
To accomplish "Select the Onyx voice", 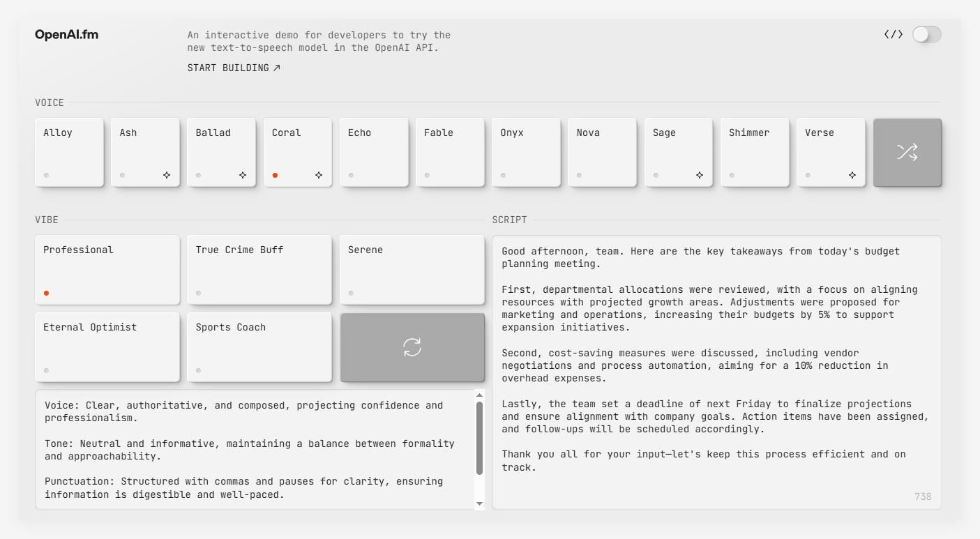I will 526,153.
